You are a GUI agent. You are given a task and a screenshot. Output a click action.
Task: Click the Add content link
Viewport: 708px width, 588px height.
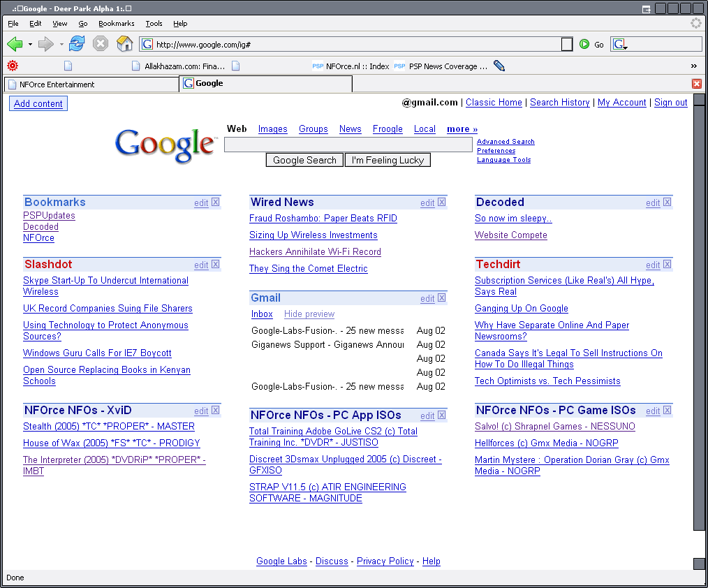38,103
